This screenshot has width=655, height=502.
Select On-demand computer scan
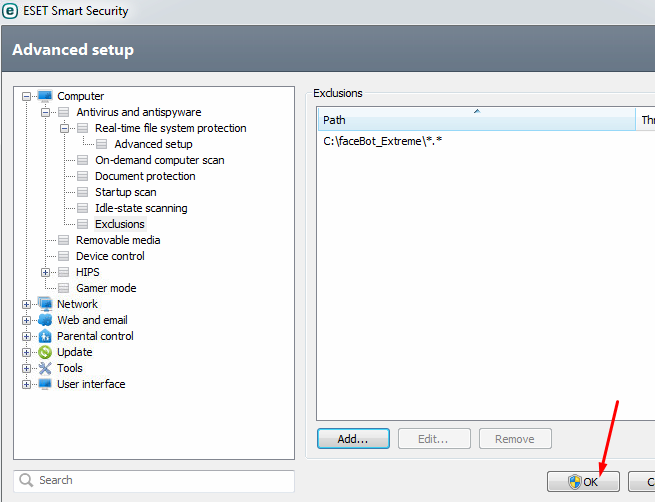[160, 160]
